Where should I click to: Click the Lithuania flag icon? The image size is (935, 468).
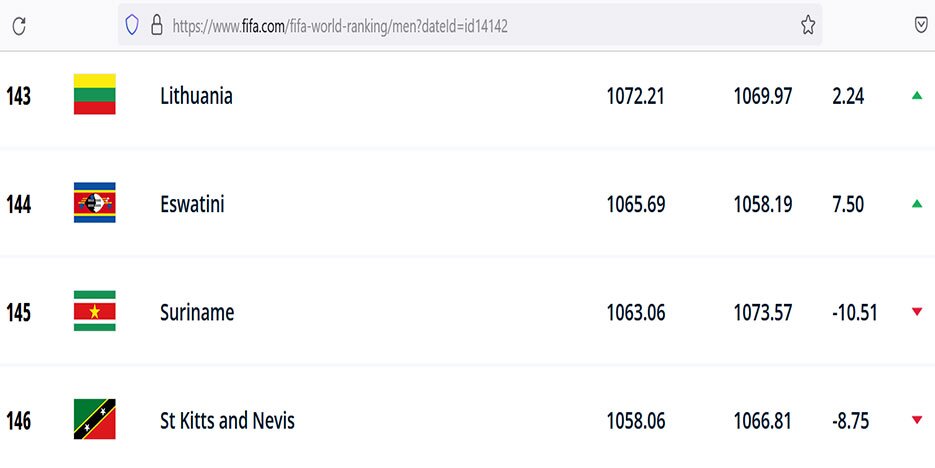pos(94,95)
